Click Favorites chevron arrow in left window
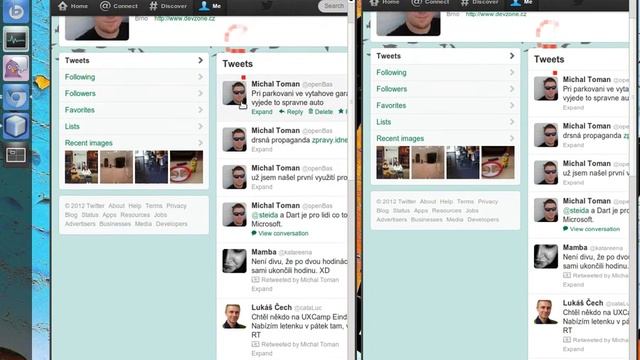Screen dimensions: 640x360 click(x=200, y=110)
